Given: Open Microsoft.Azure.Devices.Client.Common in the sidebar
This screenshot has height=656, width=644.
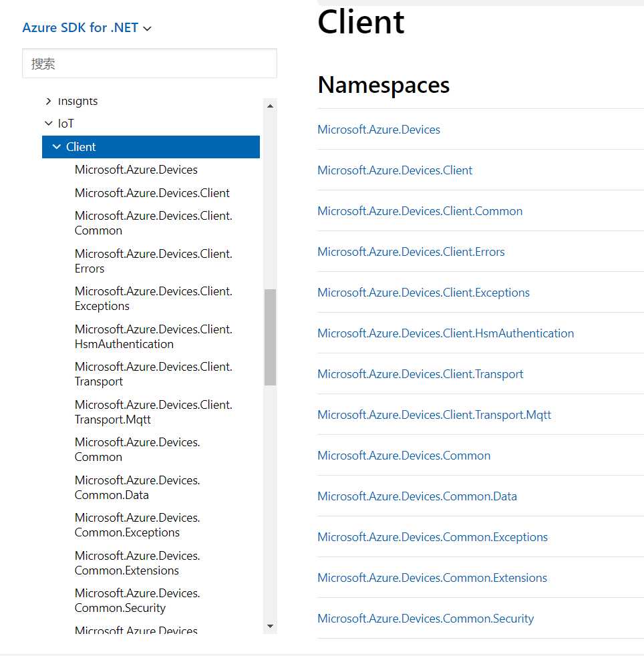Looking at the screenshot, I should pyautogui.click(x=153, y=223).
